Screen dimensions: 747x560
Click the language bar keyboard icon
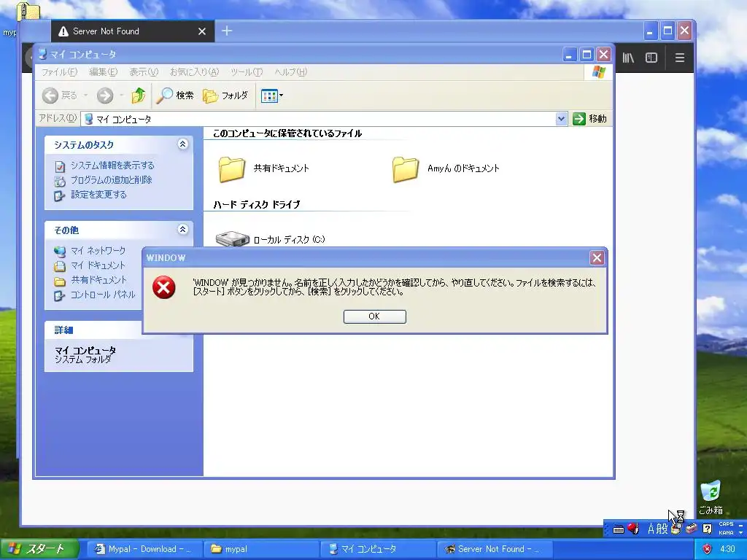(619, 529)
